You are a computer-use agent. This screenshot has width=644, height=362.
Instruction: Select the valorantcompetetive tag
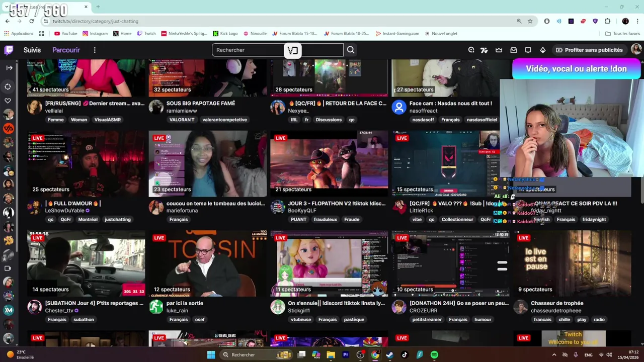tap(224, 120)
